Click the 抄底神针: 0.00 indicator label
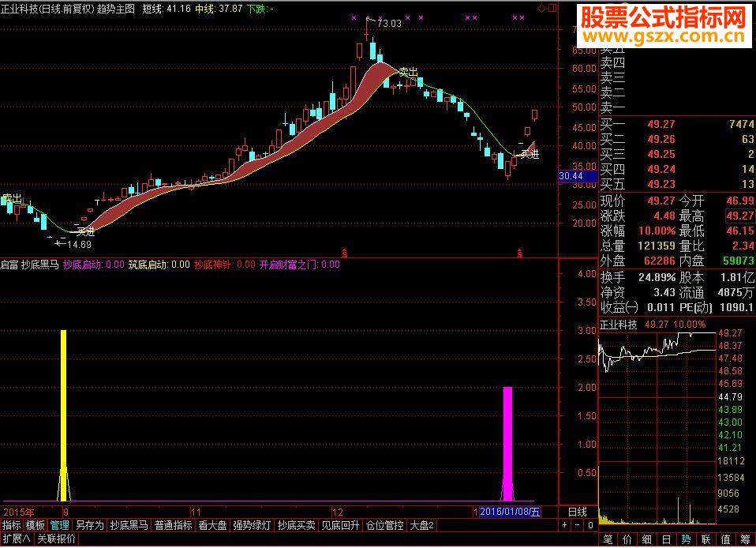 (x=225, y=265)
